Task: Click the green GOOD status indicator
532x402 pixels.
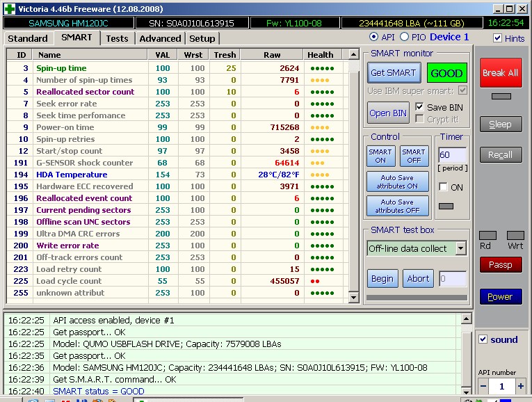Action: tap(446, 73)
